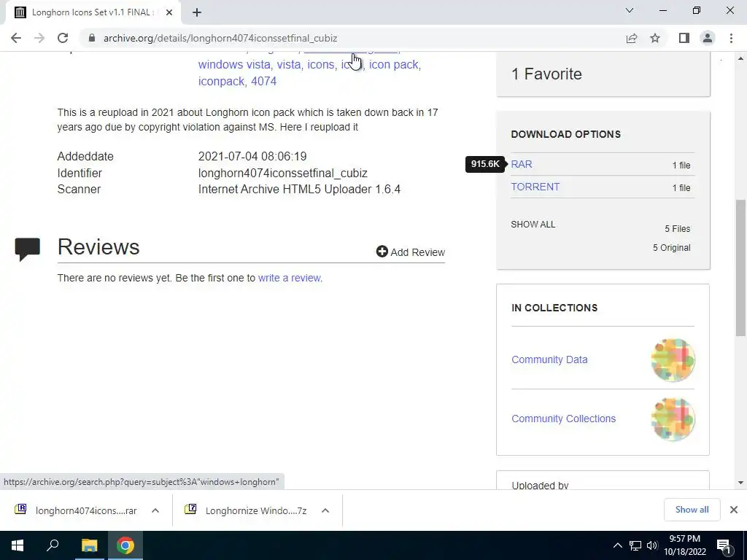The image size is (747, 560).
Task: Open a new browser tab
Action: (x=197, y=12)
